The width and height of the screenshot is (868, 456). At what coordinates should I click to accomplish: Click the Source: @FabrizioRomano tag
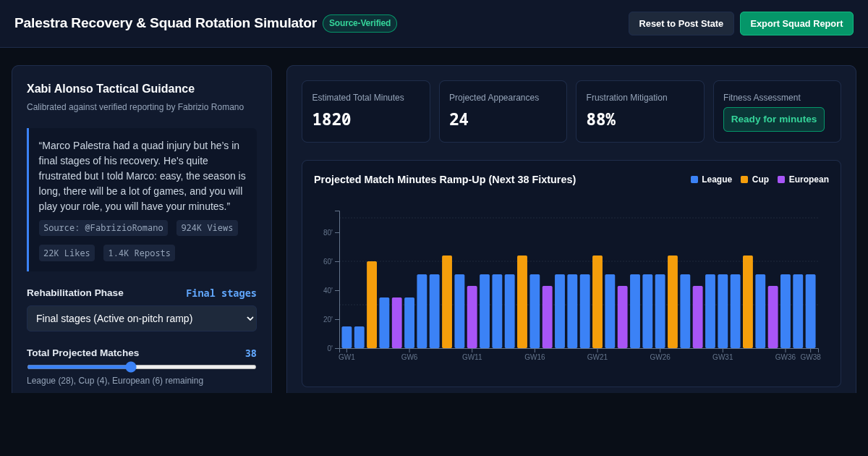click(103, 228)
